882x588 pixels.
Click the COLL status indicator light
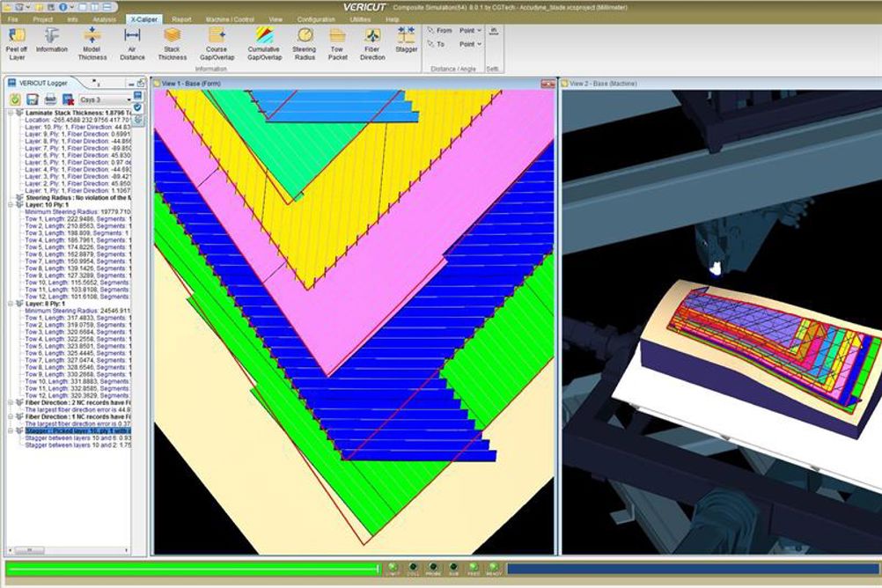pyautogui.click(x=413, y=569)
